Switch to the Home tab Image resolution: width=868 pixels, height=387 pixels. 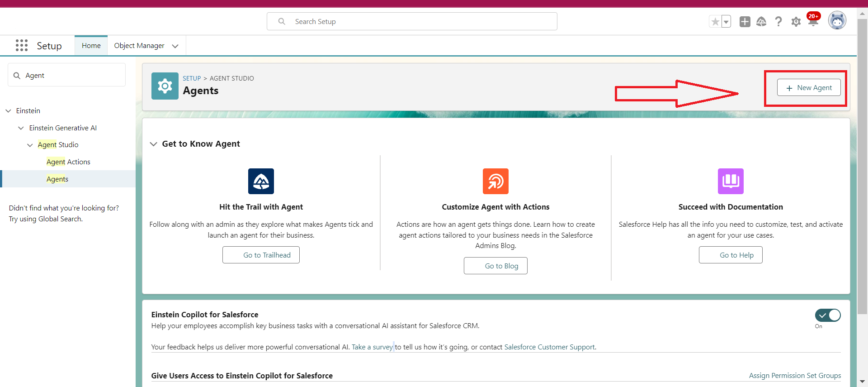pyautogui.click(x=91, y=46)
